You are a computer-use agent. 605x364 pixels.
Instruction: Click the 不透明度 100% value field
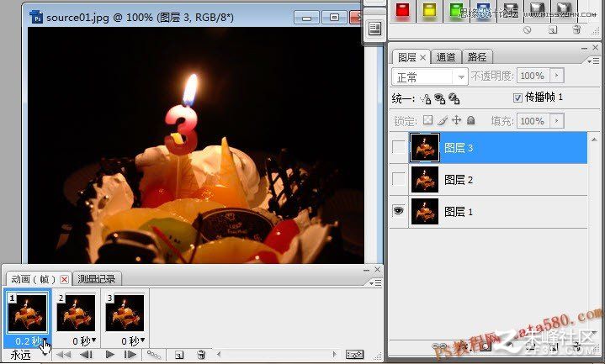tap(533, 76)
